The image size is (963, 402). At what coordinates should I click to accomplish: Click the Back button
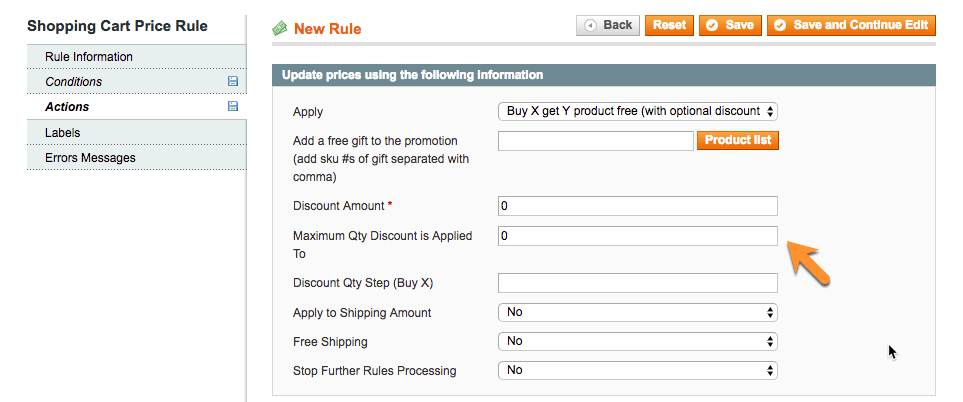[608, 25]
